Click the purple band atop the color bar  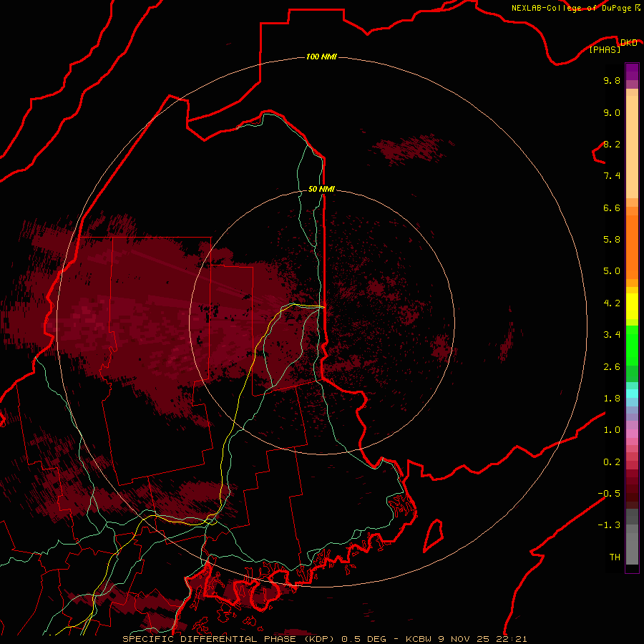pos(632,72)
